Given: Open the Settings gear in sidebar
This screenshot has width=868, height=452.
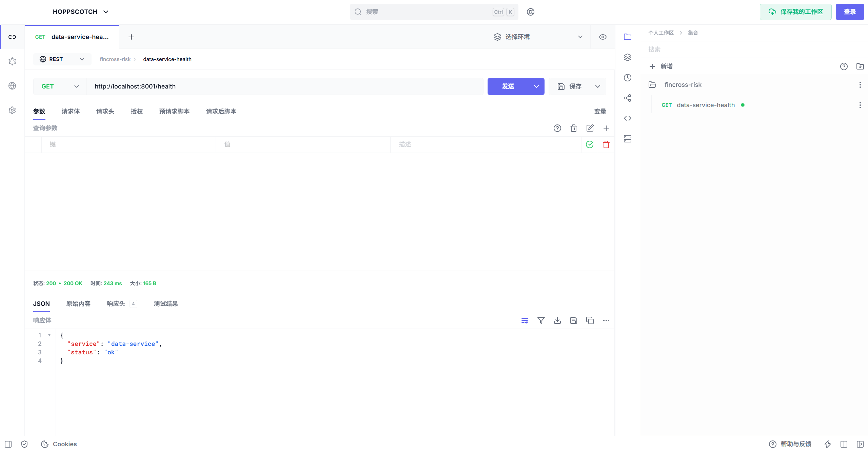Looking at the screenshot, I should pos(12,110).
